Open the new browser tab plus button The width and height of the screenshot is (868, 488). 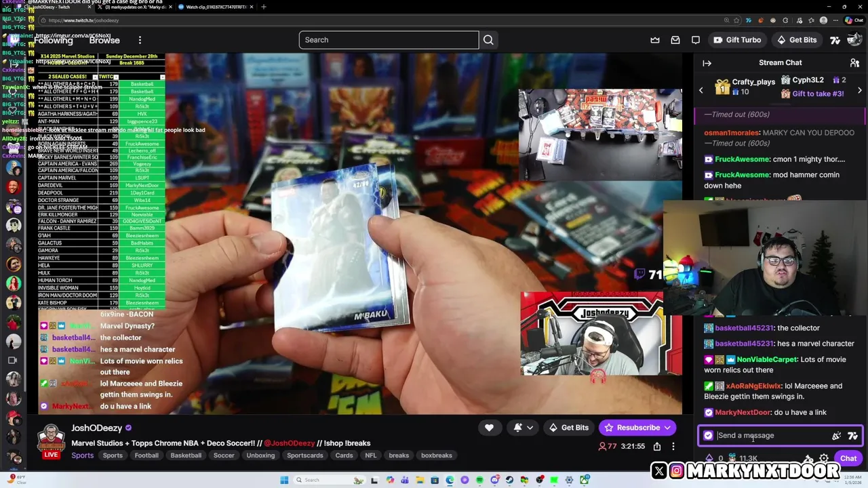263,7
